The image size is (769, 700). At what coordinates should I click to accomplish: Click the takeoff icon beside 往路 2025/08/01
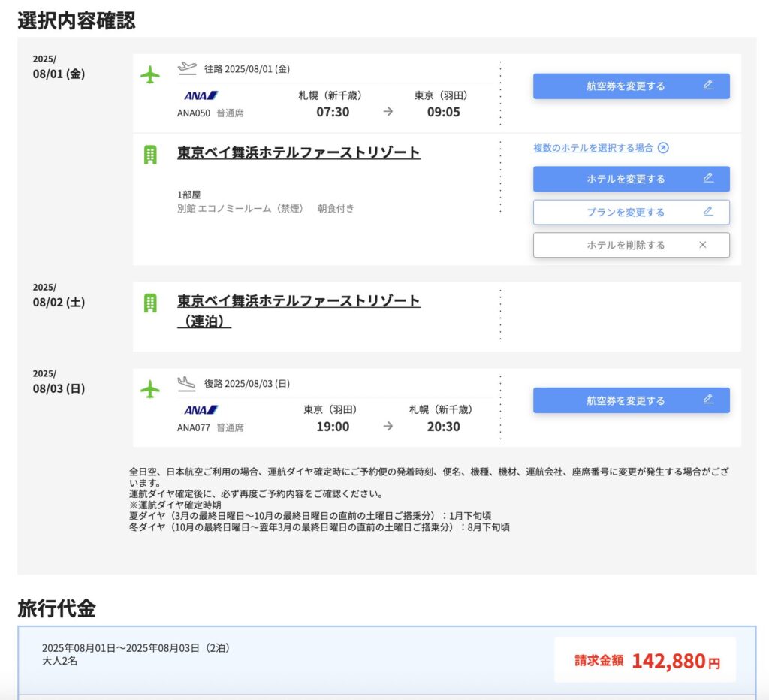click(x=187, y=68)
